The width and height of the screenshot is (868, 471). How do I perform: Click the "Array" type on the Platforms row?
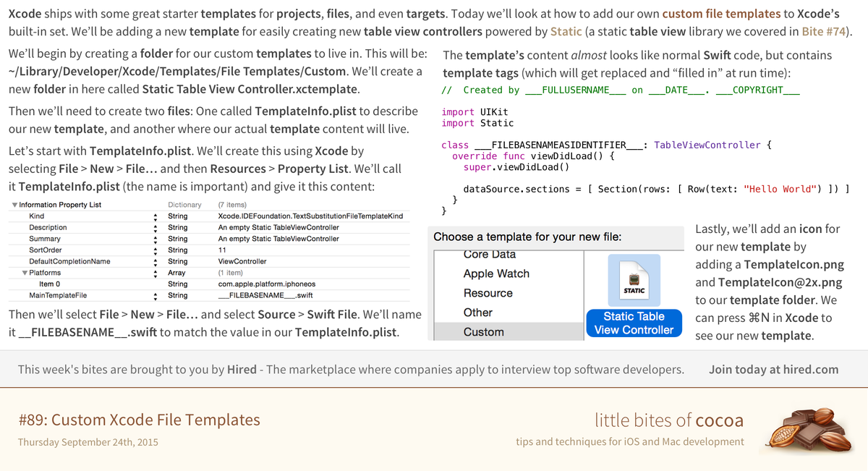[x=176, y=273]
